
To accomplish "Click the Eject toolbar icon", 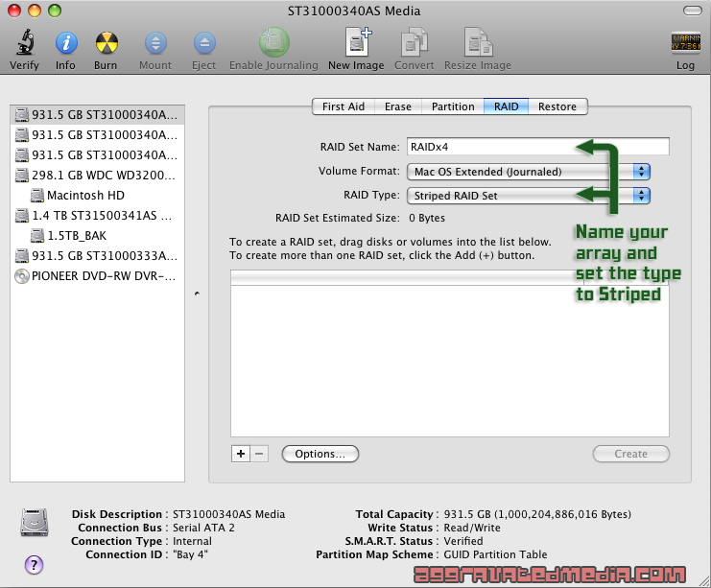I will coord(204,43).
